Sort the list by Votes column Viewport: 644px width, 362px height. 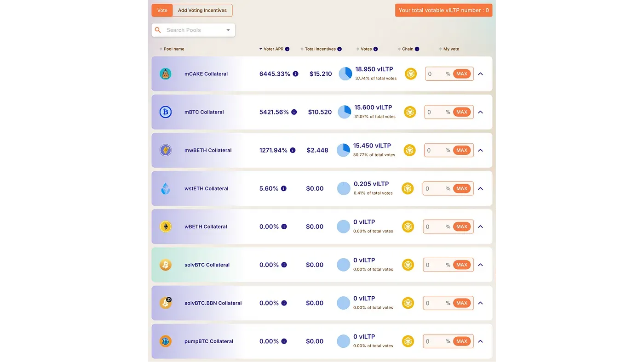point(367,49)
